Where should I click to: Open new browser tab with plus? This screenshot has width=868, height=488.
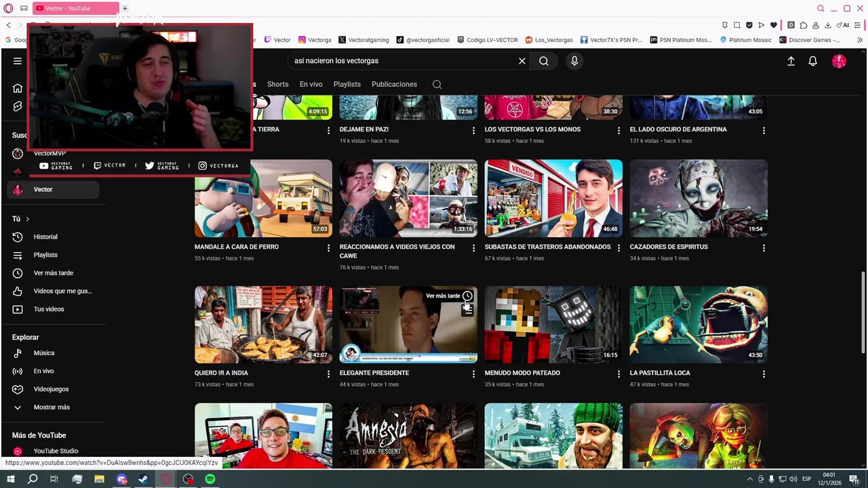(125, 8)
